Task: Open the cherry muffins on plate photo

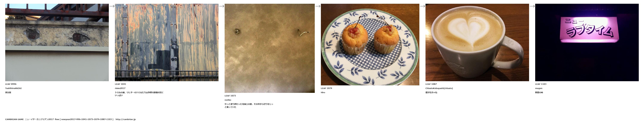Action: pos(370,44)
